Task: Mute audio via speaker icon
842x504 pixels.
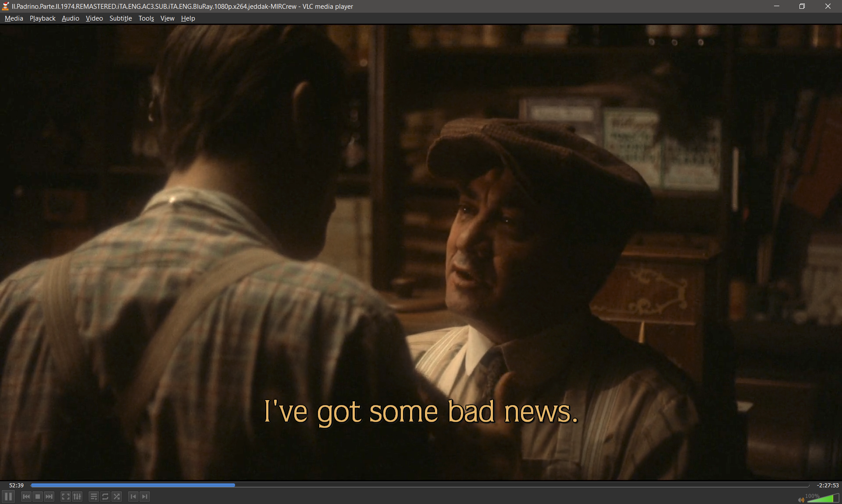Action: click(801, 500)
